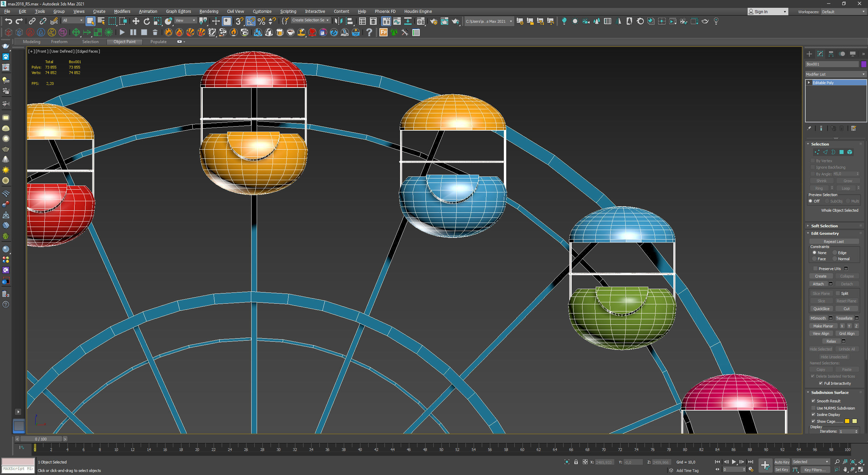Select Polygon sub-object level icon
868x475 pixels.
click(841, 152)
